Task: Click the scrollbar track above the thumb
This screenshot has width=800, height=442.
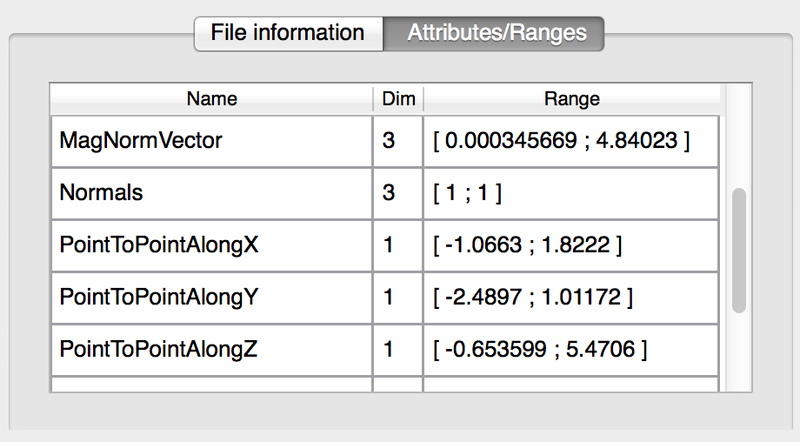Action: [738, 140]
